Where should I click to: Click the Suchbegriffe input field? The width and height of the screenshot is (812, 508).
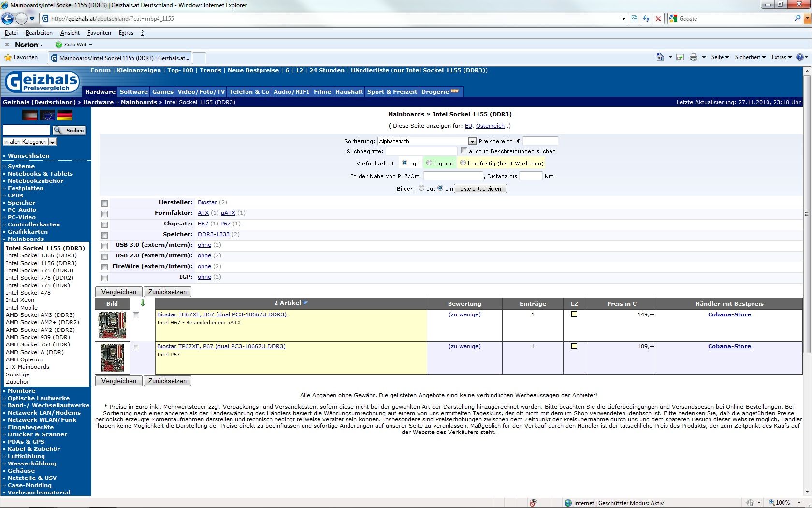coord(421,151)
